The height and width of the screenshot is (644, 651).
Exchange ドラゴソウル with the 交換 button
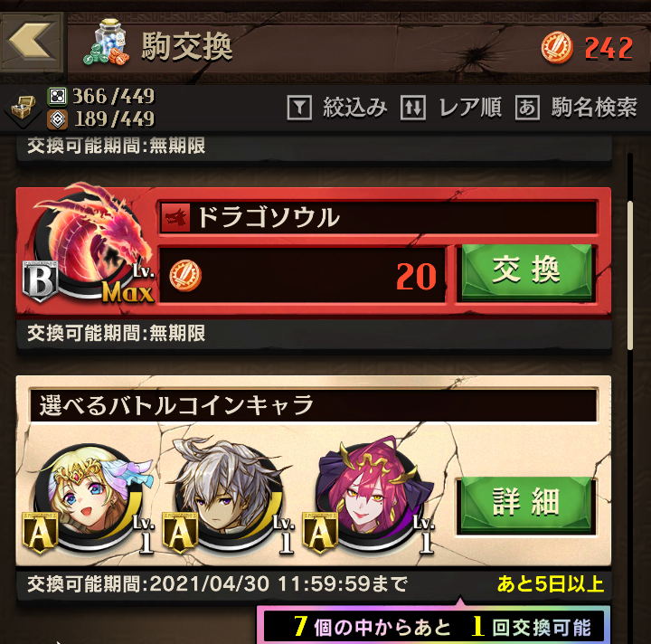(526, 271)
